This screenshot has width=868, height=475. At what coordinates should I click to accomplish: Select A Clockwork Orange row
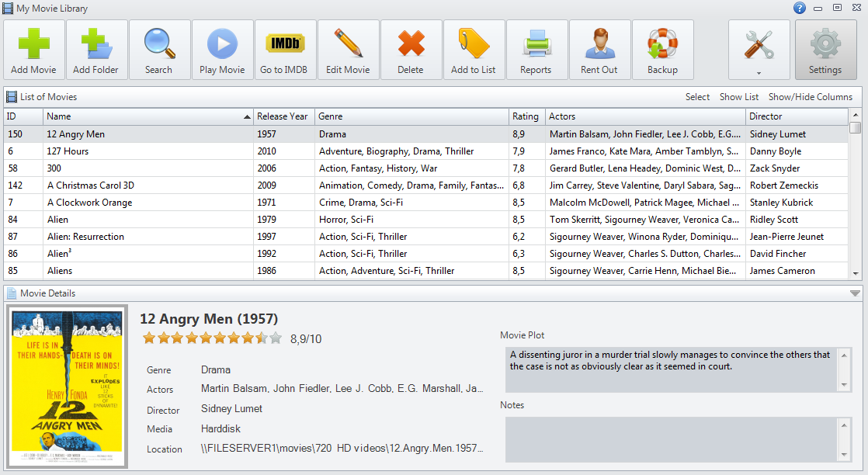(x=425, y=203)
